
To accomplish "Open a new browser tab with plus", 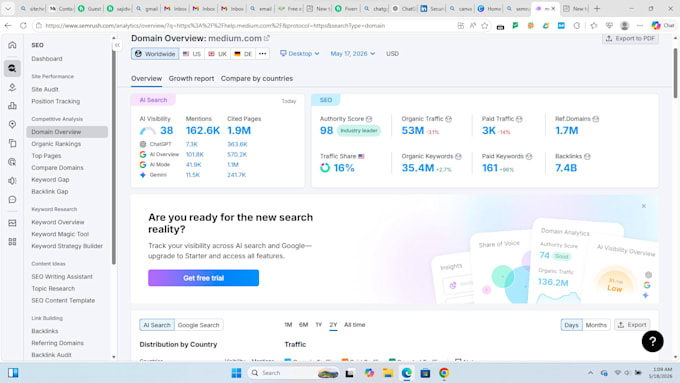I will (597, 8).
